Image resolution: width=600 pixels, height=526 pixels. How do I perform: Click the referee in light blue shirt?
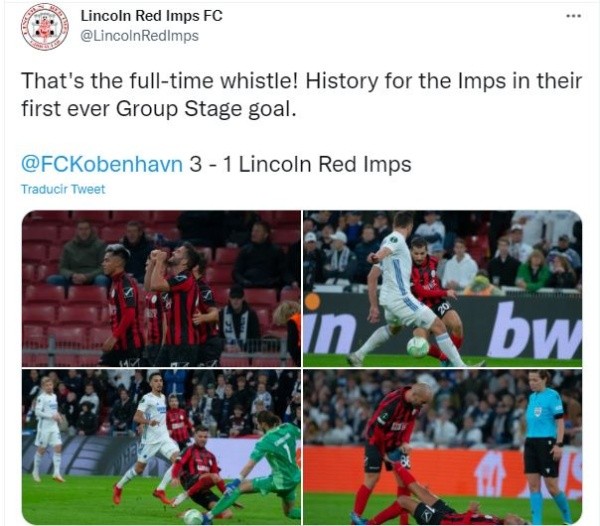[545, 446]
